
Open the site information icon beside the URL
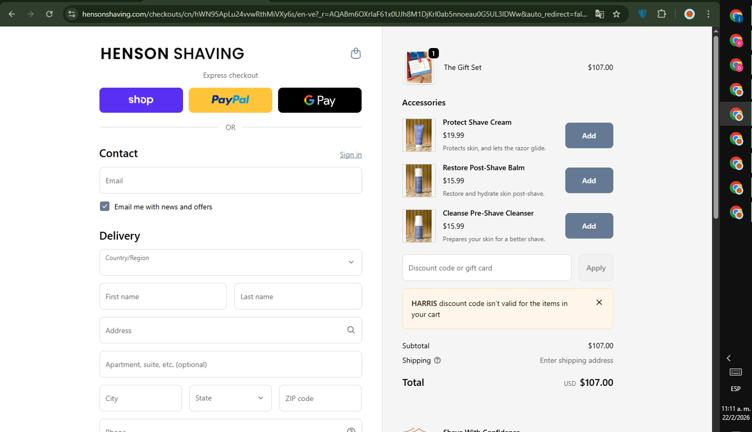pyautogui.click(x=71, y=14)
